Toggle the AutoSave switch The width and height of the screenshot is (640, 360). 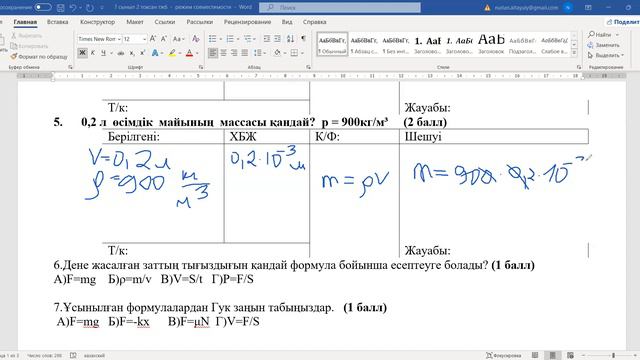[x=43, y=7]
